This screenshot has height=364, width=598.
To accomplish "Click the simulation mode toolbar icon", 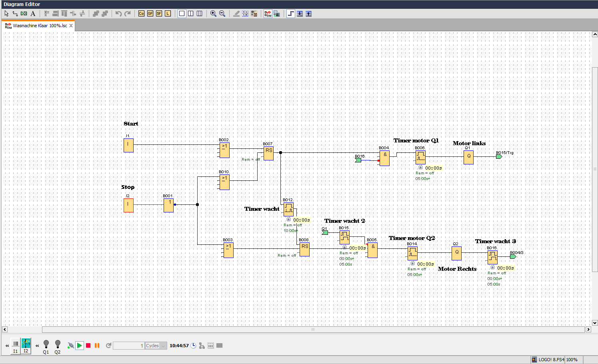I will [268, 14].
